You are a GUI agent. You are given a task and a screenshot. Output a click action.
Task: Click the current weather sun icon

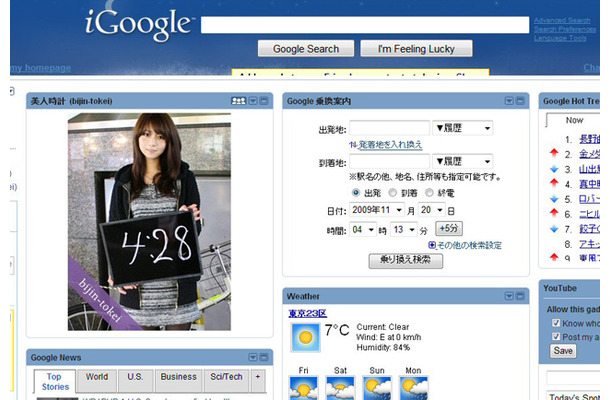click(305, 337)
